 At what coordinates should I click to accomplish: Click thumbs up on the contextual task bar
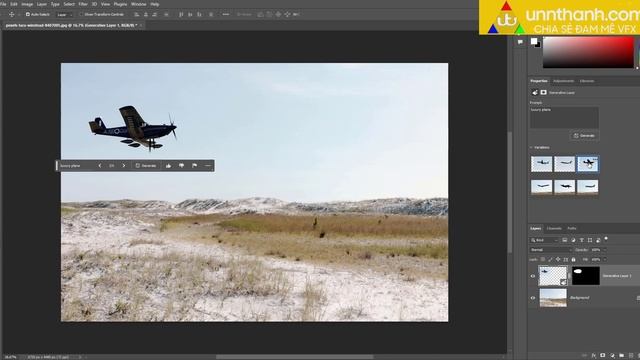(168, 166)
